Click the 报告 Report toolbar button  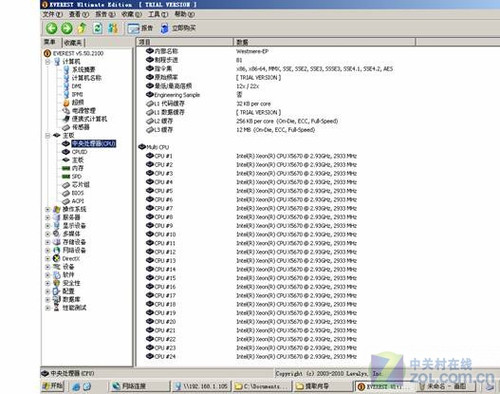(140, 28)
